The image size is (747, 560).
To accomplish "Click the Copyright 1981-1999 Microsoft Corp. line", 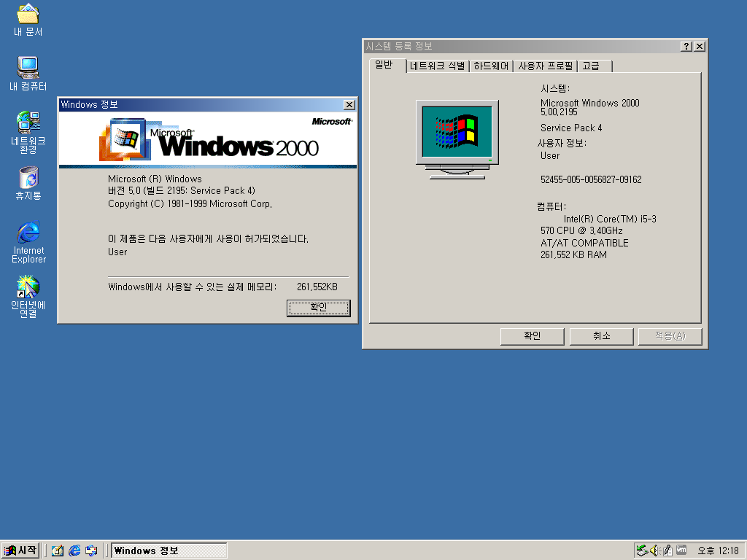I will point(190,204).
